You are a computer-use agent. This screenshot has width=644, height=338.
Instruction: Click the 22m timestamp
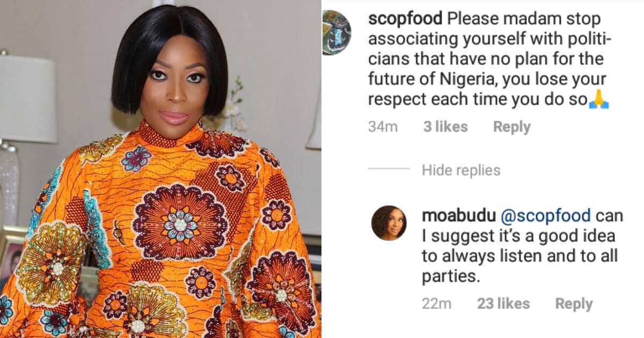point(436,304)
